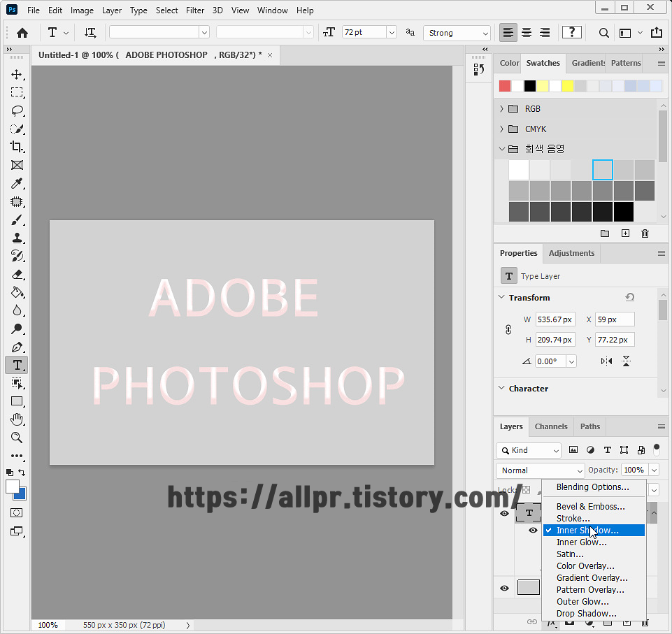Screen dimensions: 672x634
Task: Select the Crop tool
Action: (17, 147)
